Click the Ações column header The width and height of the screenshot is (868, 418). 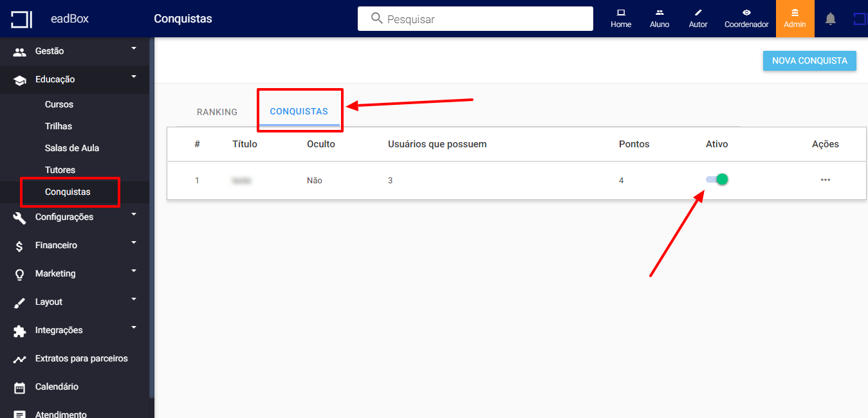point(826,144)
